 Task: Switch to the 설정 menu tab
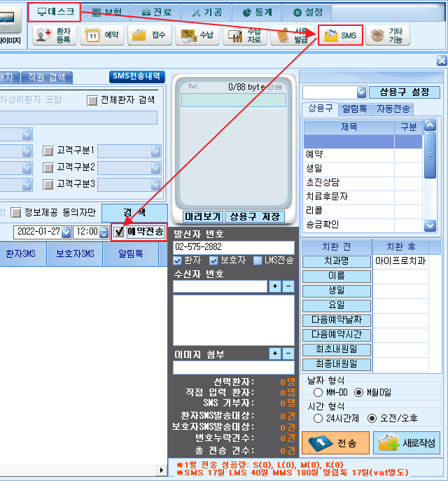307,13
